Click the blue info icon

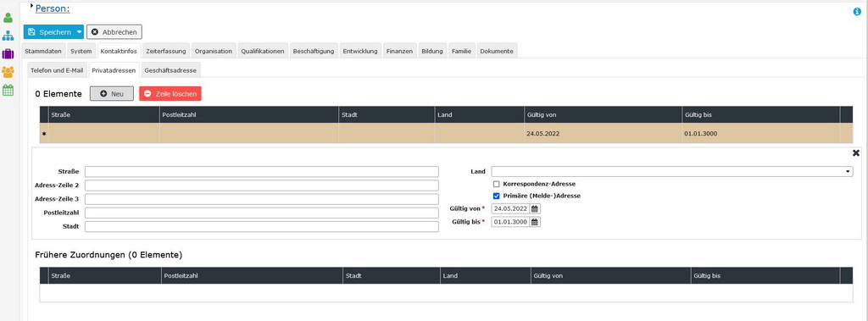(x=857, y=12)
